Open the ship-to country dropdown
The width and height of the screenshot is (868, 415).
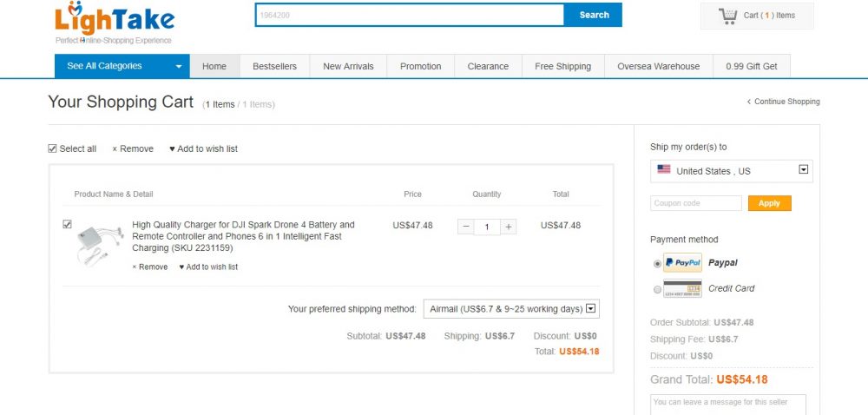(x=731, y=171)
